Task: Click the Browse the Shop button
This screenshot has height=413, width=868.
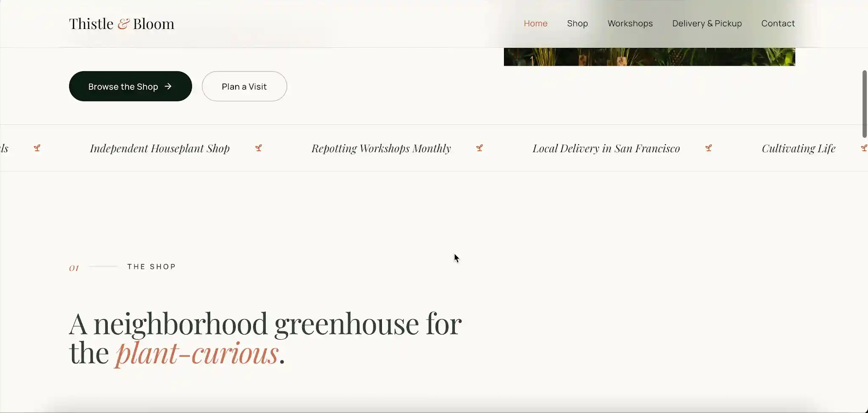Action: [131, 86]
